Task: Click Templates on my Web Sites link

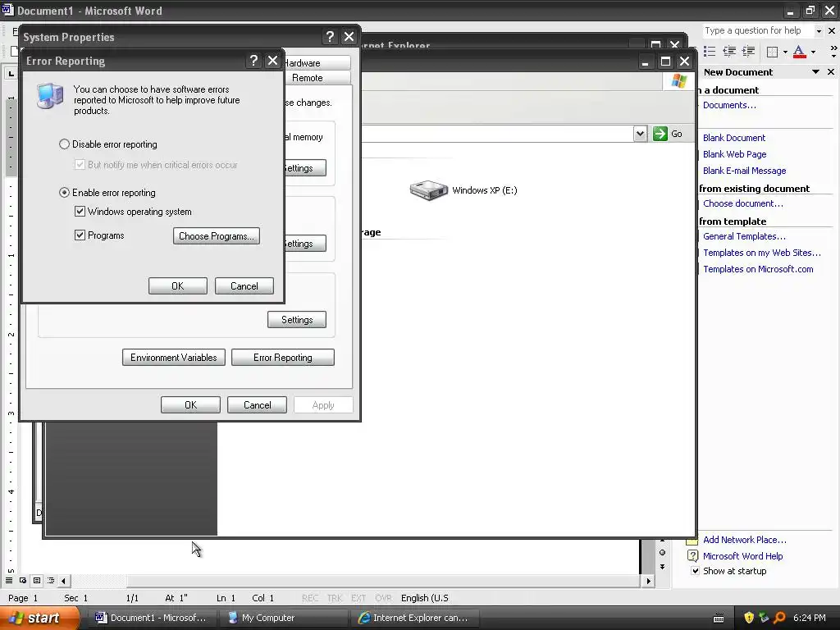Action: click(762, 253)
